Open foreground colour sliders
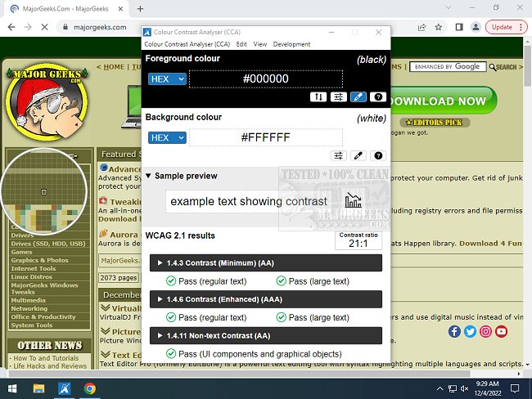 (x=338, y=97)
